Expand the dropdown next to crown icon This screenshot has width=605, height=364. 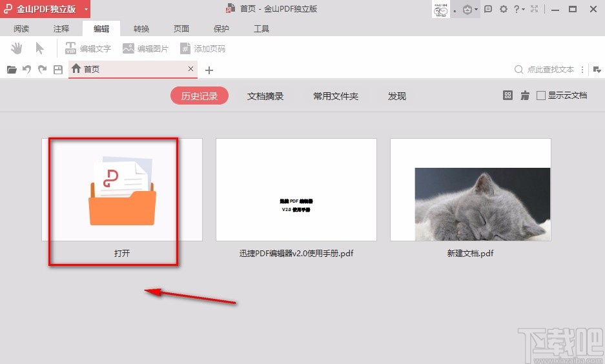[x=476, y=10]
